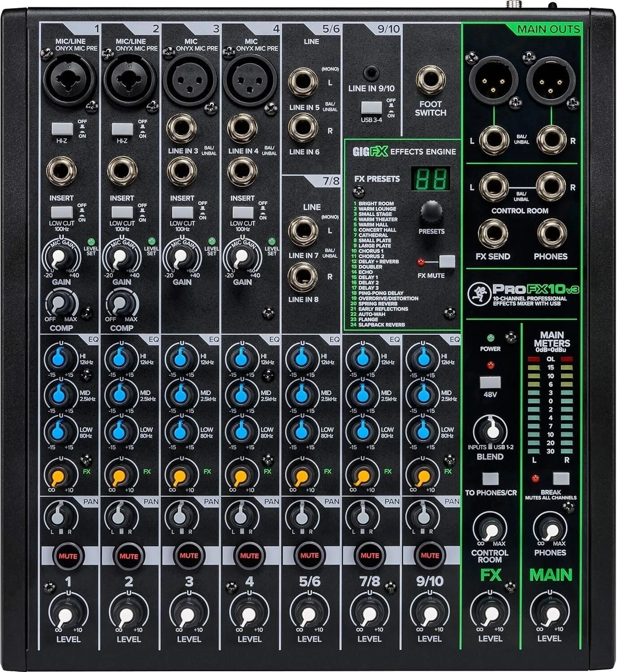Engage the 48V phantom power button
The height and width of the screenshot is (672, 617).
[x=491, y=383]
